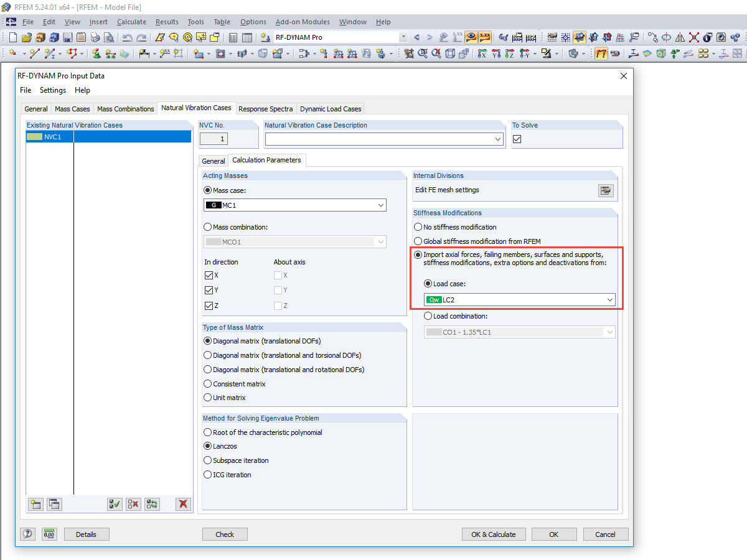Click the new line tool icon
Image resolution: width=747 pixels, height=560 pixels.
(x=35, y=54)
